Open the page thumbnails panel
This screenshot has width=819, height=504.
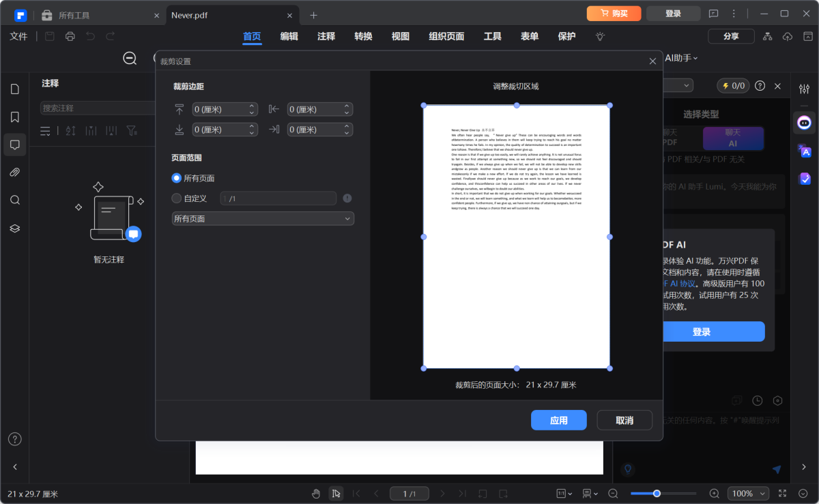(x=14, y=89)
